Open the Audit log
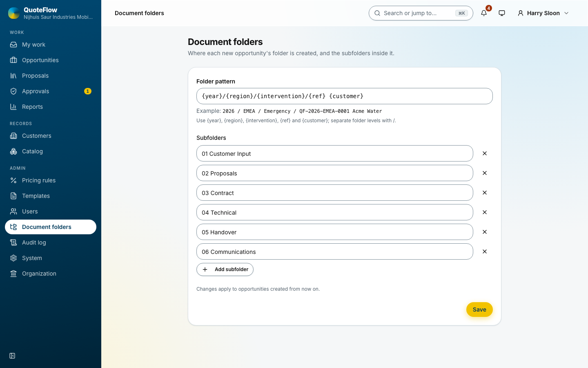The width and height of the screenshot is (588, 368). 51,242
